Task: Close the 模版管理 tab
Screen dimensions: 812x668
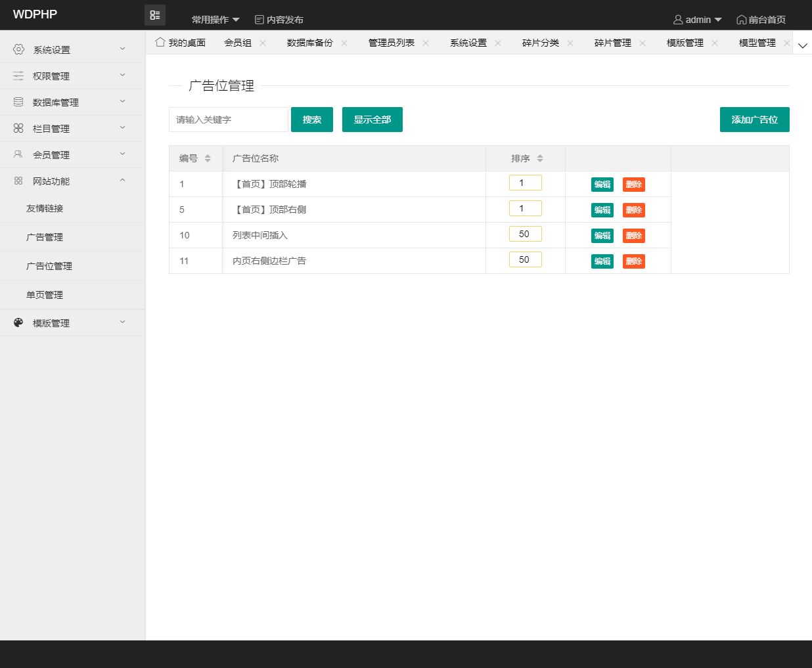Action: [x=715, y=43]
